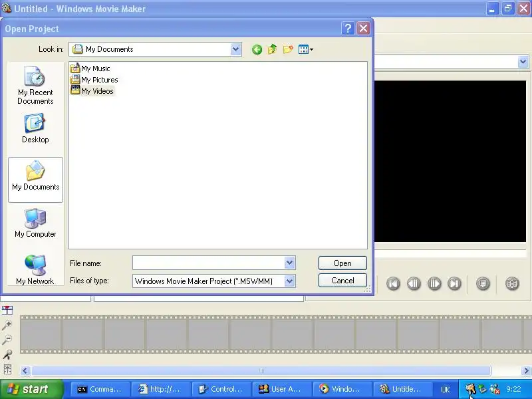The height and width of the screenshot is (399, 532).
Task: Click the timeline scroll right arrow
Action: click(x=526, y=370)
